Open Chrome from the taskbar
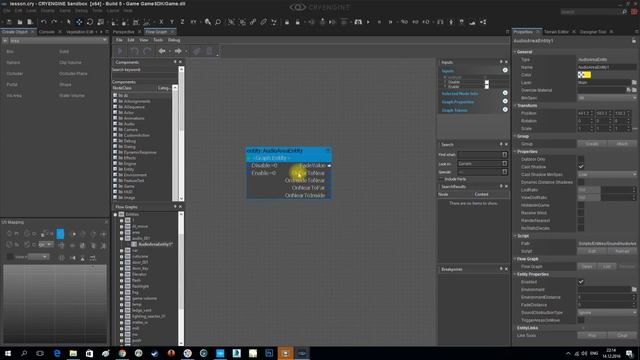Viewport: 640px width, 360px height. tap(122, 353)
